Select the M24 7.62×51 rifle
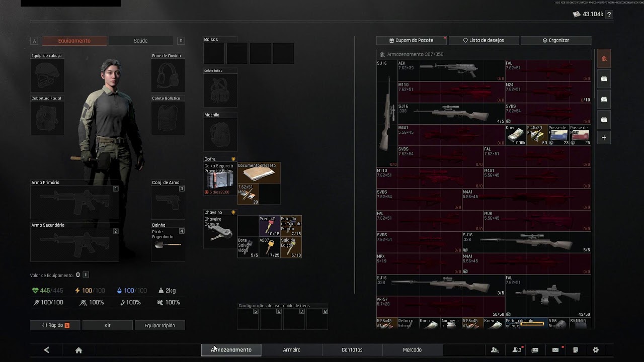The height and width of the screenshot is (362, 644). tap(548, 93)
